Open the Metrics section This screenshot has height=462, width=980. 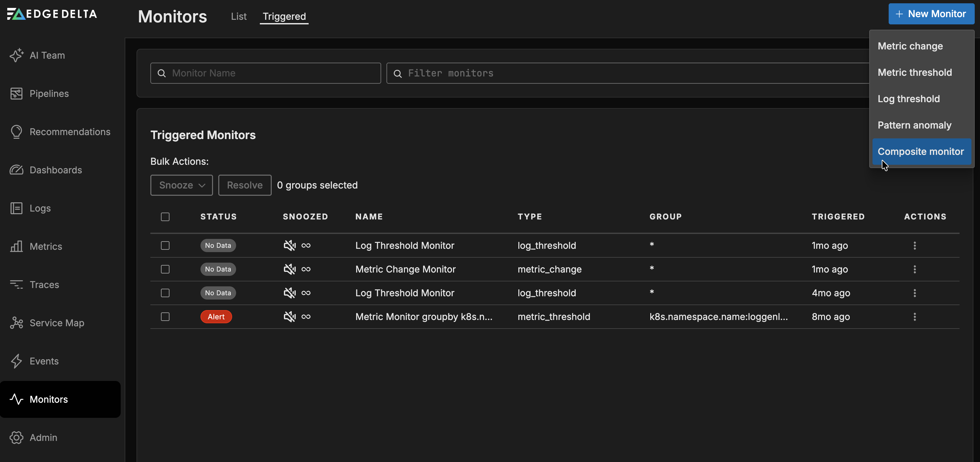46,246
